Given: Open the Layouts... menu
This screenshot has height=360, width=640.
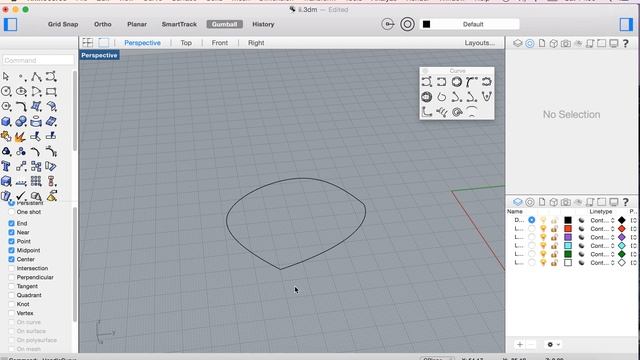Looking at the screenshot, I should (480, 43).
